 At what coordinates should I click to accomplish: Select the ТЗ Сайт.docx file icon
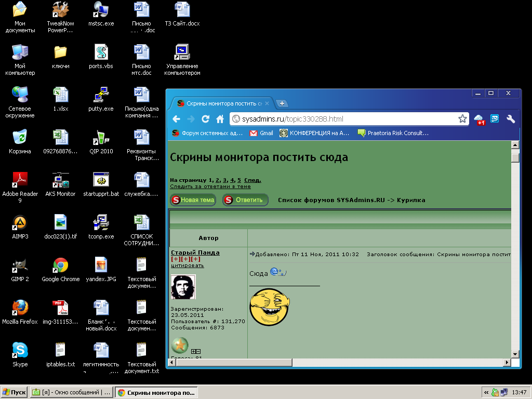pos(182,14)
